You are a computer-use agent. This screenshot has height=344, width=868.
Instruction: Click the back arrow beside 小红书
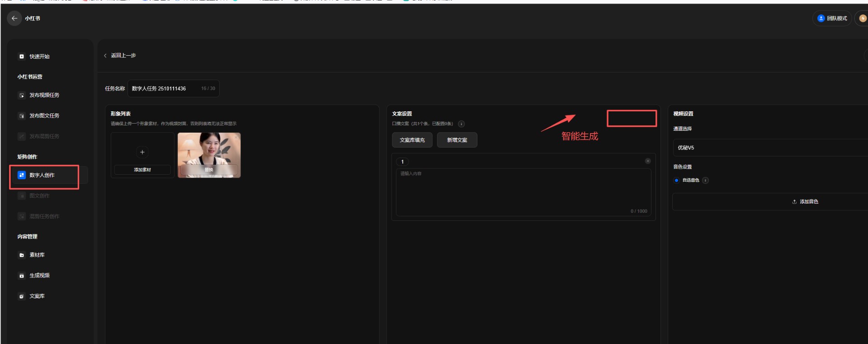tap(14, 19)
